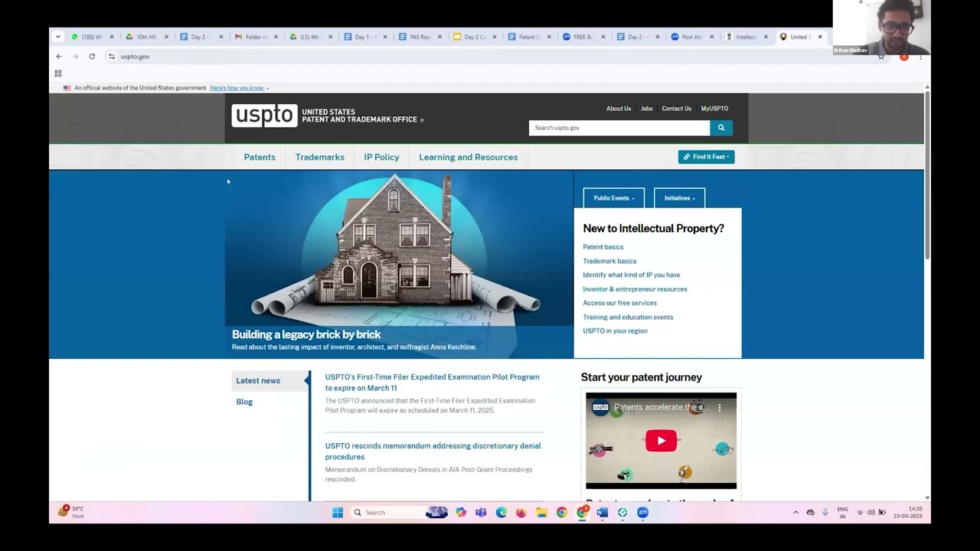Screen dimensions: 980x551
Task: Show hidden system tray icons
Action: coord(795,513)
